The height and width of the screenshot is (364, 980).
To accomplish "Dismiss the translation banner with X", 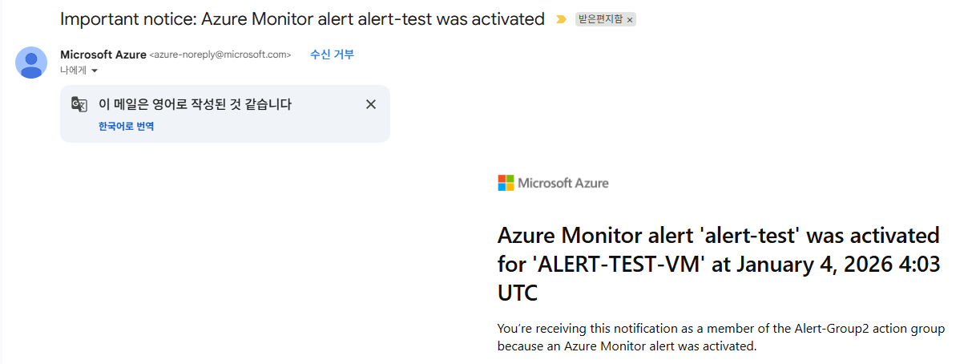I will [x=370, y=104].
